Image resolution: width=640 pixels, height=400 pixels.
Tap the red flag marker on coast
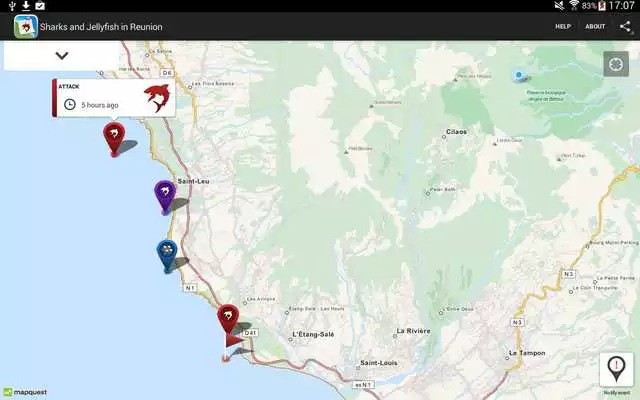[x=231, y=346]
